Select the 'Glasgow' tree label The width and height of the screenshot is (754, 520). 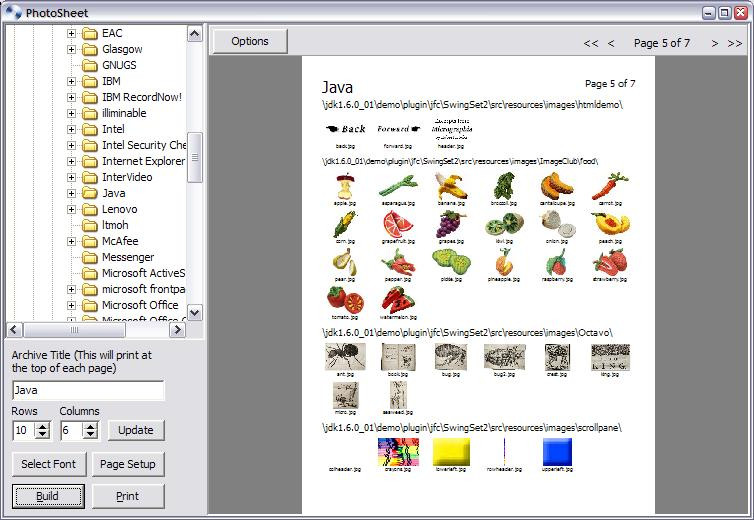coord(122,49)
